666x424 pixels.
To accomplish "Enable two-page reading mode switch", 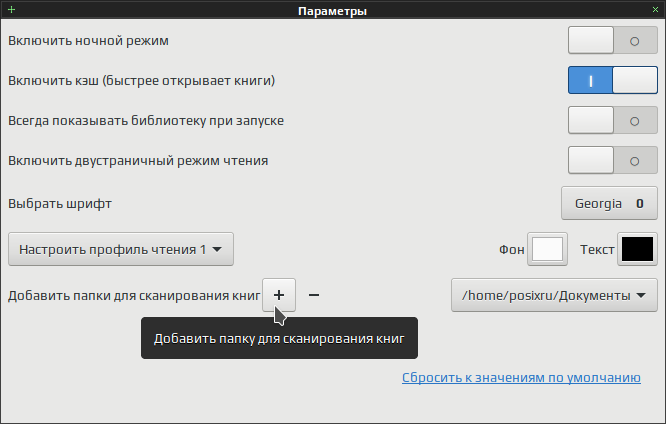I will click(x=612, y=160).
